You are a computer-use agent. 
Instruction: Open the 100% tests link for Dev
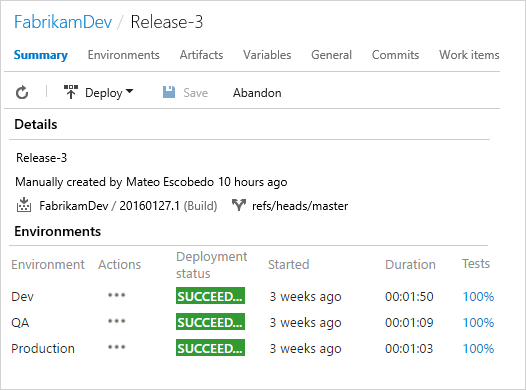pyautogui.click(x=478, y=296)
